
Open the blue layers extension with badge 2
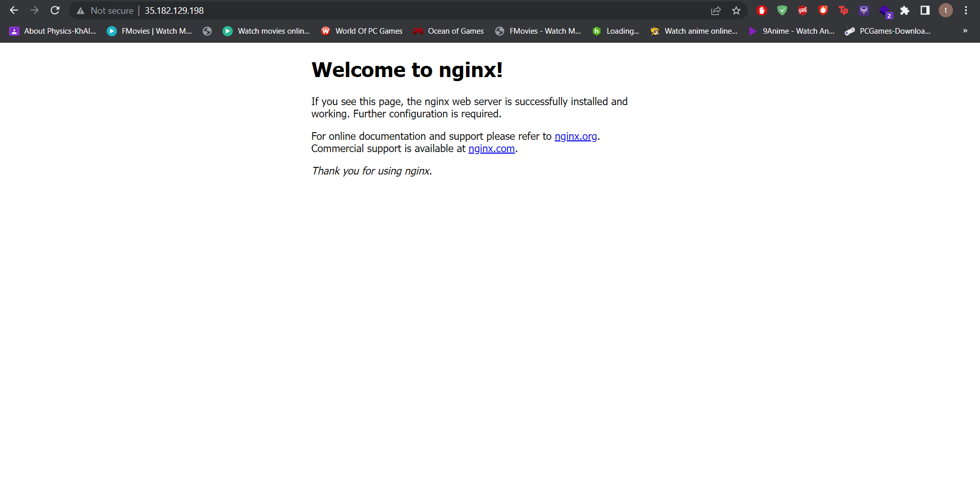(x=885, y=11)
